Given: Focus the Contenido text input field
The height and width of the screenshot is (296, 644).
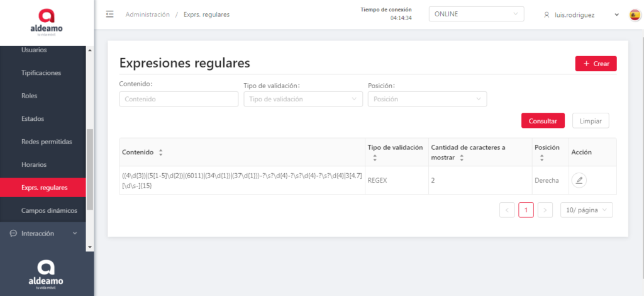Looking at the screenshot, I should 179,99.
